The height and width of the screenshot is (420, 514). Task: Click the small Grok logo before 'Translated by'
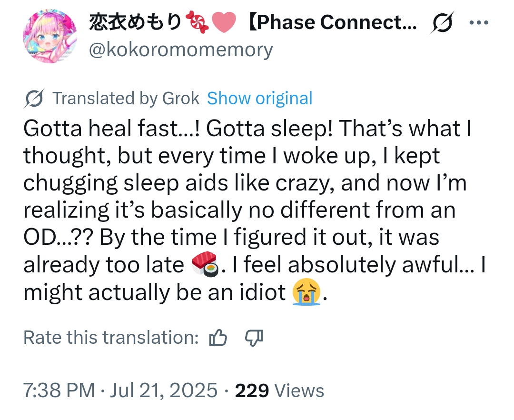click(35, 98)
